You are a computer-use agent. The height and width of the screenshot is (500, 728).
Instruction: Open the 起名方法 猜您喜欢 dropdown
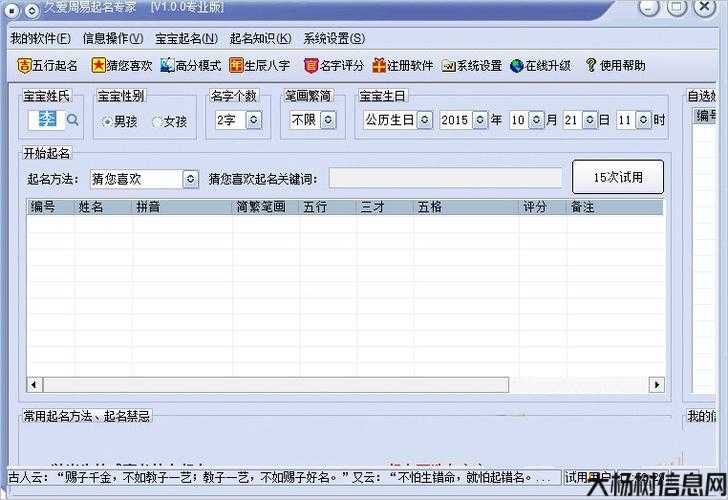[190, 179]
